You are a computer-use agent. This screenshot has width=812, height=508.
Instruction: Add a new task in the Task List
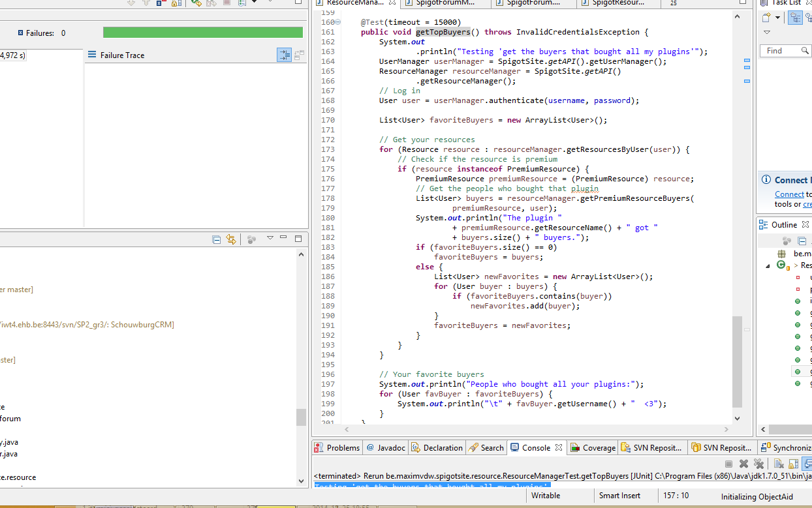766,17
